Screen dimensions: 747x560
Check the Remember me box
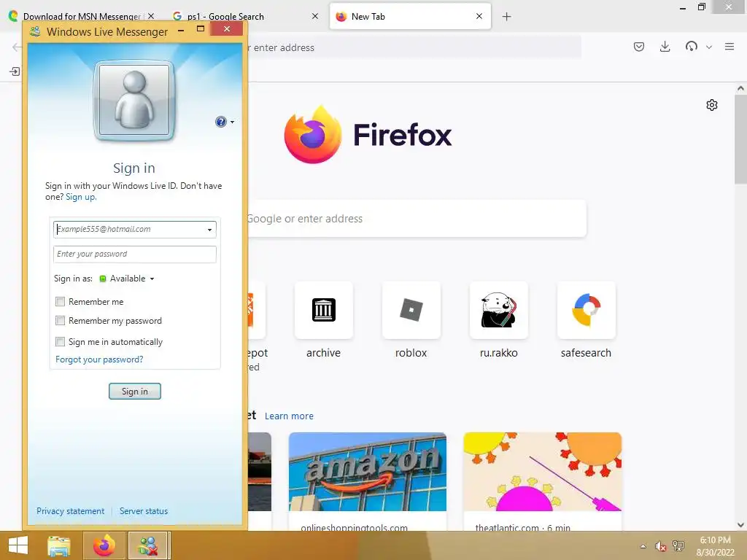60,301
